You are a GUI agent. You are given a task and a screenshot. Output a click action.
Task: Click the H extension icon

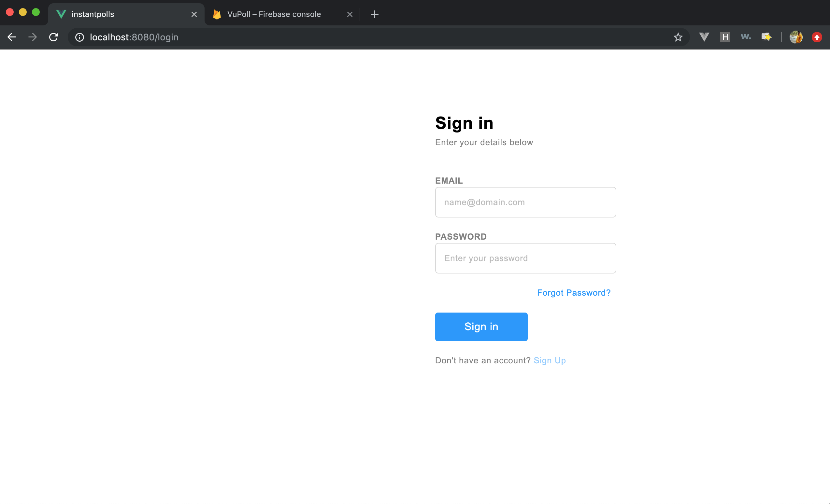point(725,37)
